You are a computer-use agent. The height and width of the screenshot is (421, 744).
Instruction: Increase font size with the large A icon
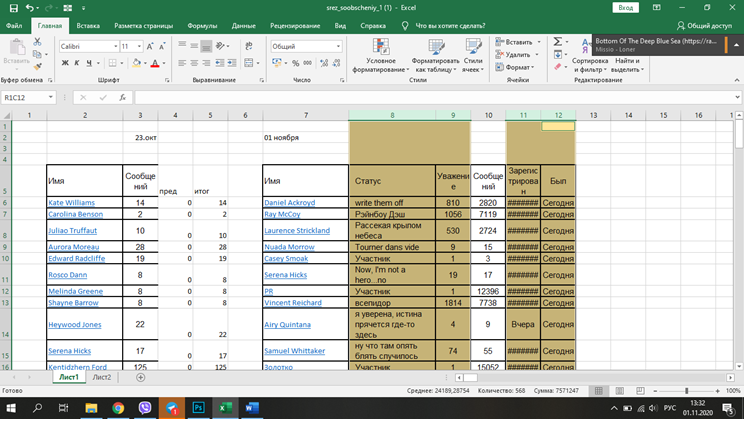coord(150,47)
